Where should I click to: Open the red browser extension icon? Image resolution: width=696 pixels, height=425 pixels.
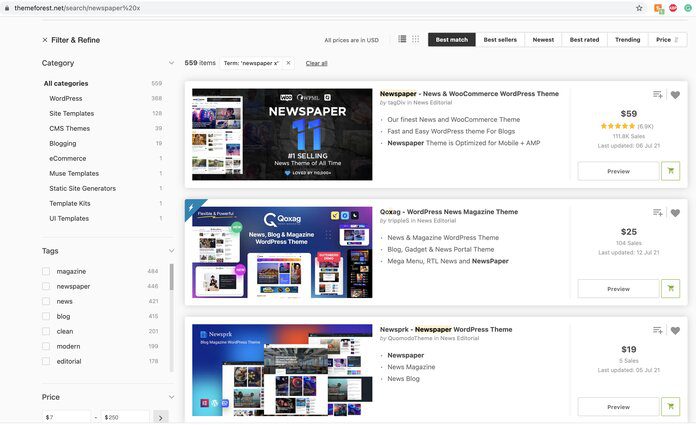coord(673,8)
